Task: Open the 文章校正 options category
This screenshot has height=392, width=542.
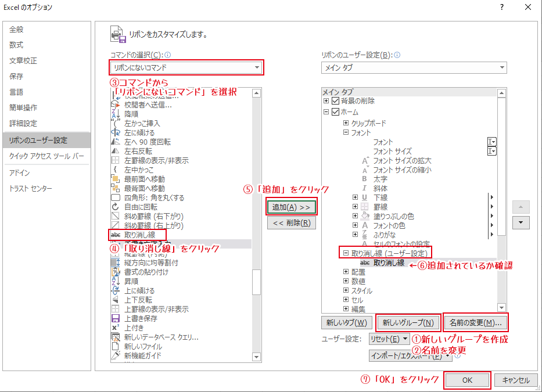Action: tap(46, 60)
